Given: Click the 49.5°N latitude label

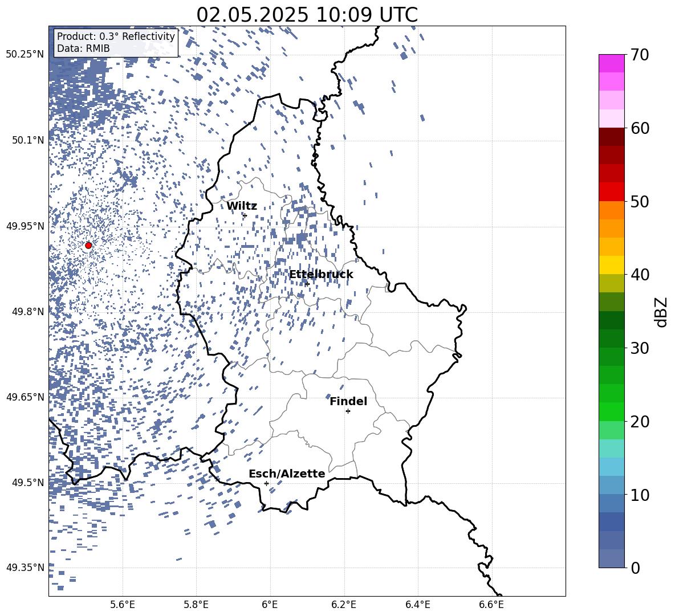Looking at the screenshot, I should click(x=28, y=482).
